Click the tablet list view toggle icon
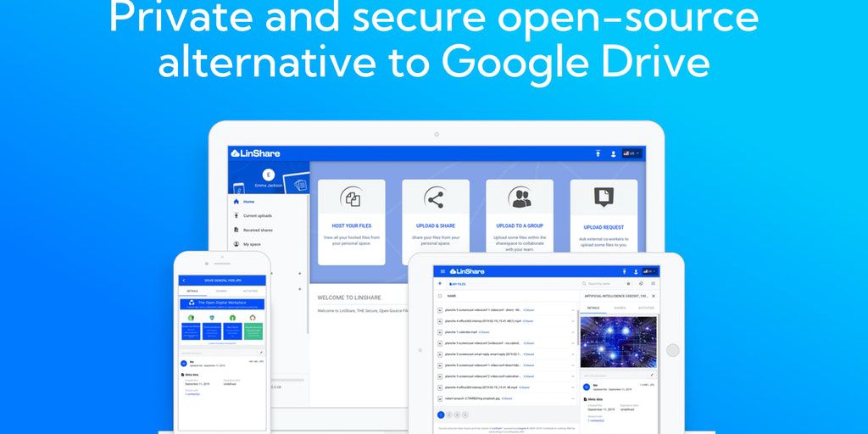This screenshot has width=868, height=434. tap(654, 283)
